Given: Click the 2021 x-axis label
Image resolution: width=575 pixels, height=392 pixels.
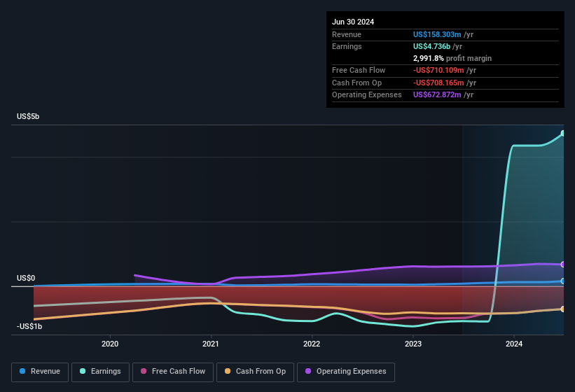Looking at the screenshot, I should [x=211, y=344].
